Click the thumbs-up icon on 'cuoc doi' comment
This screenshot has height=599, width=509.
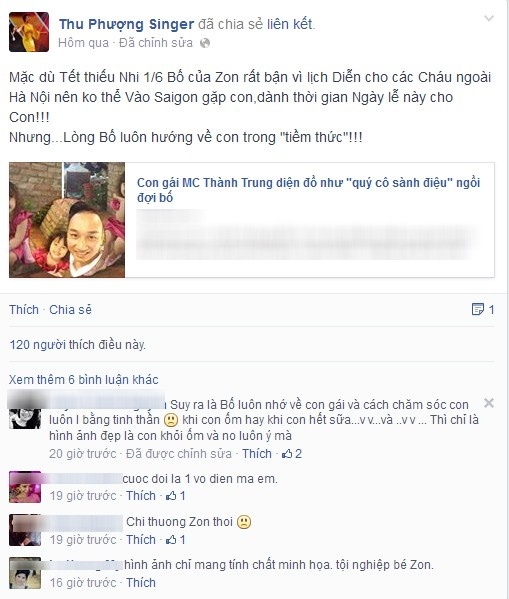click(170, 496)
